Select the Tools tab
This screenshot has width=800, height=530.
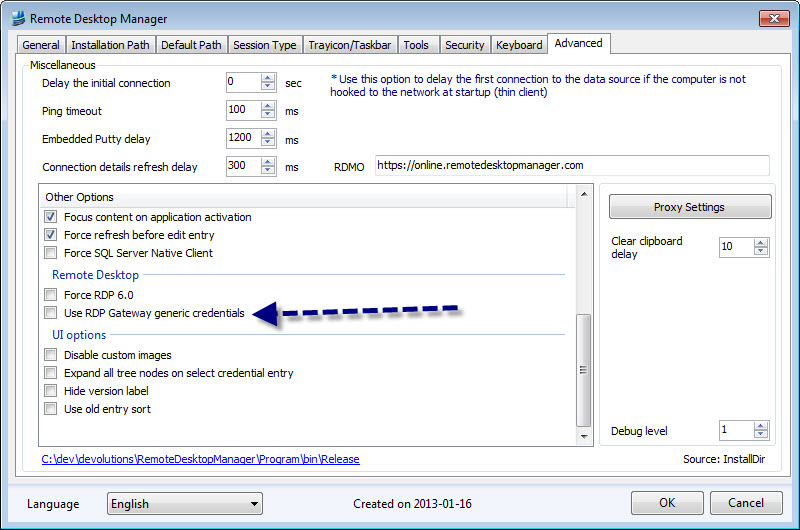416,45
